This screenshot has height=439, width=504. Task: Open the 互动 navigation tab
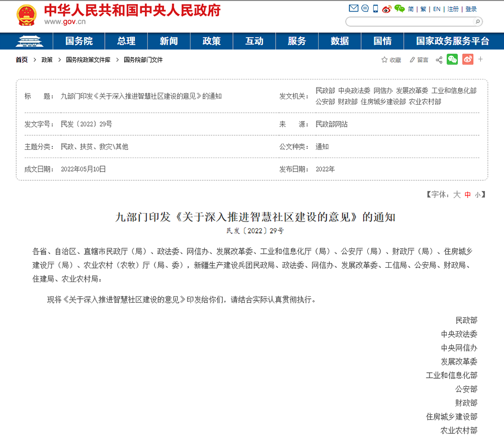pyautogui.click(x=254, y=42)
